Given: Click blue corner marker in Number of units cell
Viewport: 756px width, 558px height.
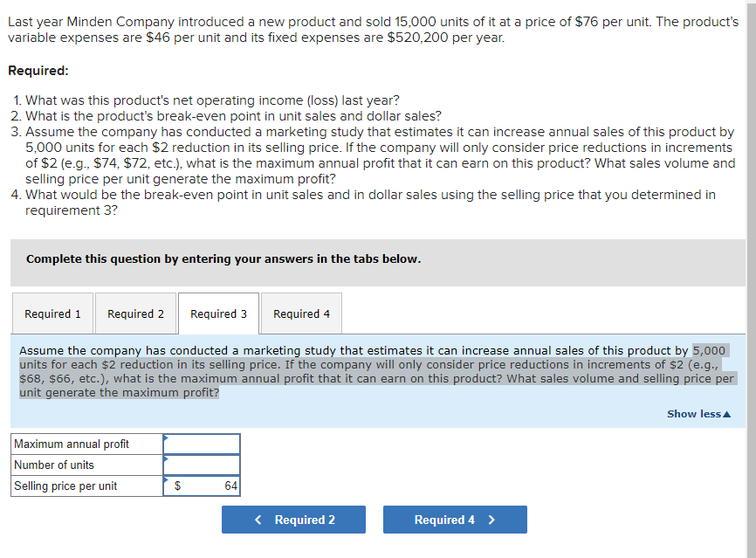Looking at the screenshot, I should (x=166, y=458).
